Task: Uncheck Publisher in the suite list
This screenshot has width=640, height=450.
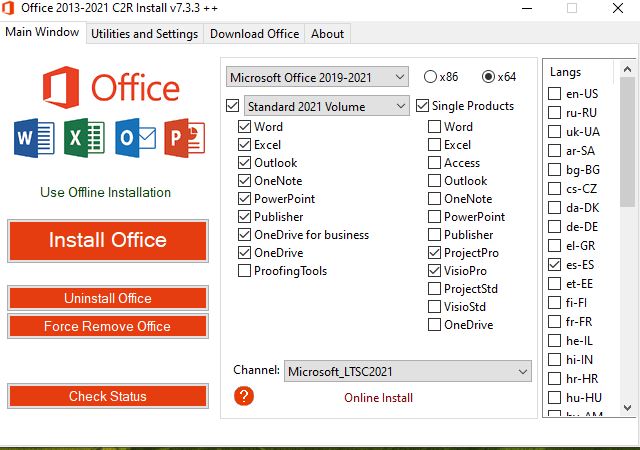Action: click(244, 216)
